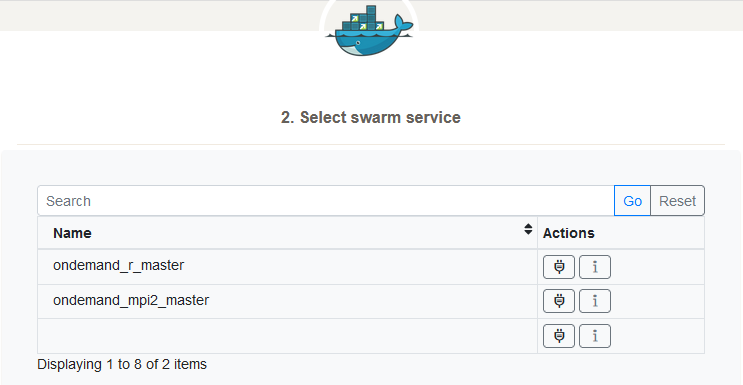This screenshot has height=385, width=743.
Task: Click the Actions cell beside ondemand_r_master icons
Action: (x=658, y=267)
